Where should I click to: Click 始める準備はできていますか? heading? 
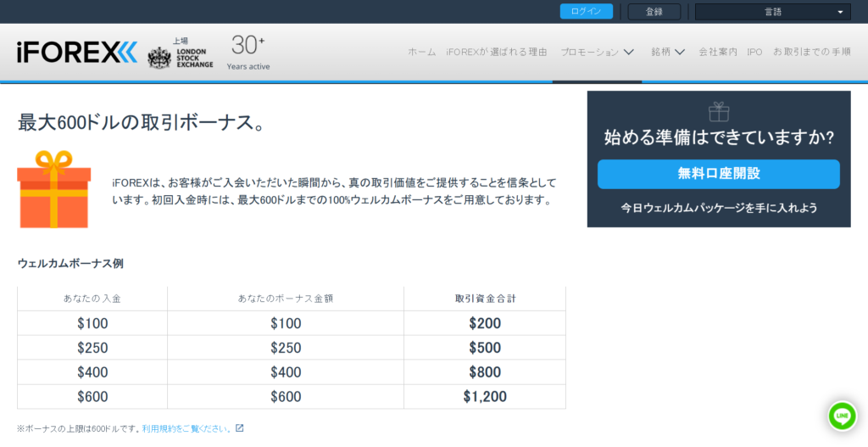[719, 137]
